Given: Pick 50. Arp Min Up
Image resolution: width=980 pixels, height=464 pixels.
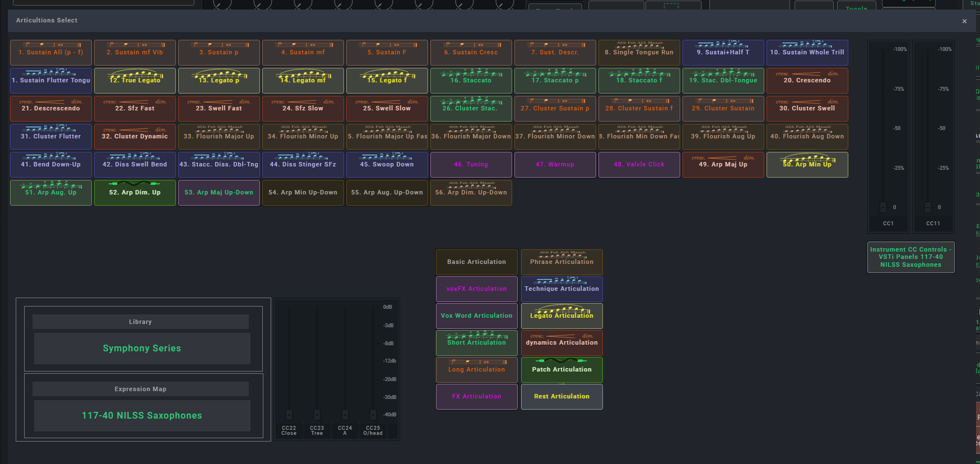Looking at the screenshot, I should click(x=807, y=165).
